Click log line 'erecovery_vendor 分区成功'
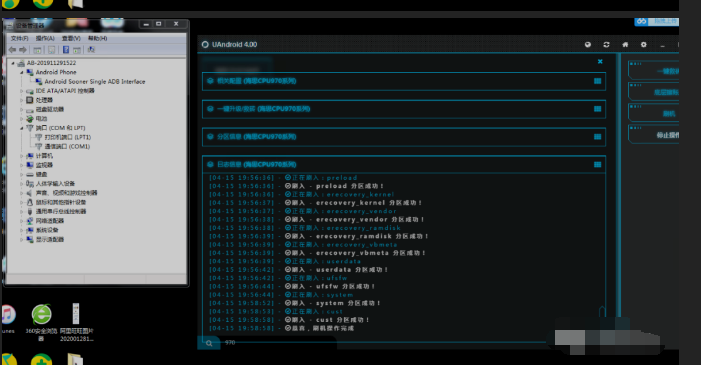 [317, 220]
